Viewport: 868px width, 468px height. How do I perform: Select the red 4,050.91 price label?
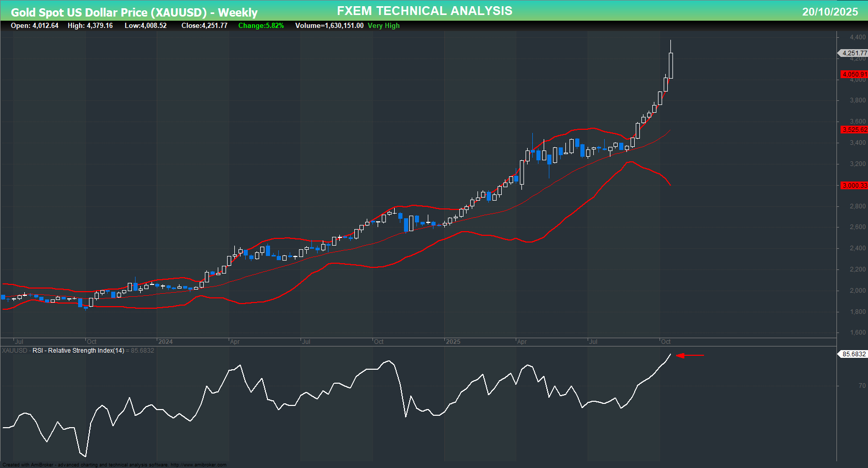[854, 74]
